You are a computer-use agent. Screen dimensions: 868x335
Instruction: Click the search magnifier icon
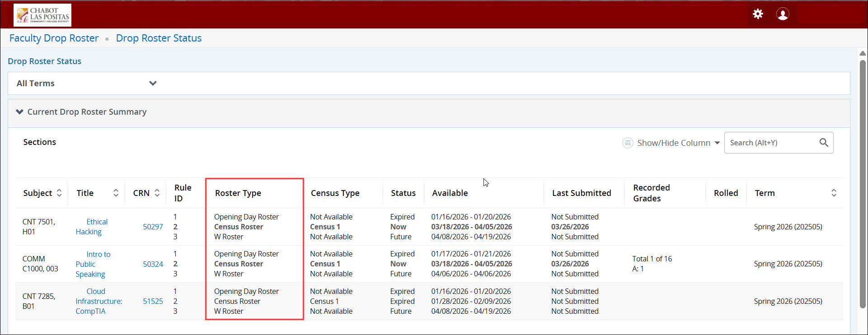pyautogui.click(x=824, y=143)
